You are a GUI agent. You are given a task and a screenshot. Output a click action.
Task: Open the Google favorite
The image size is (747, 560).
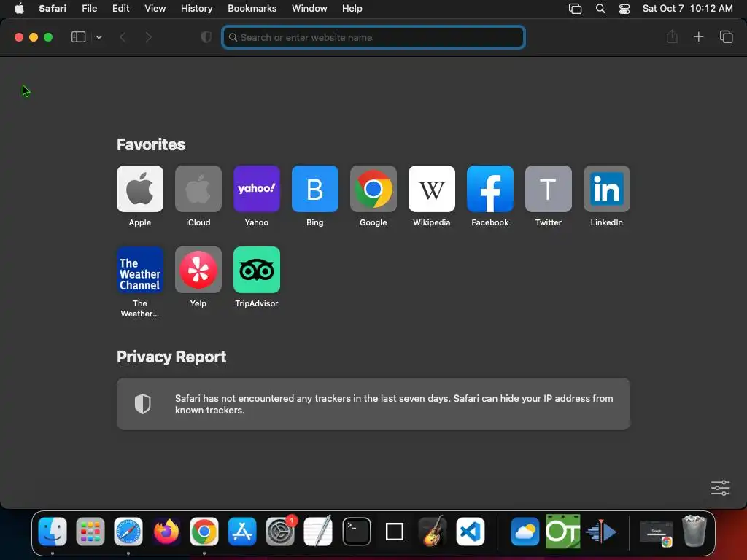coord(373,189)
